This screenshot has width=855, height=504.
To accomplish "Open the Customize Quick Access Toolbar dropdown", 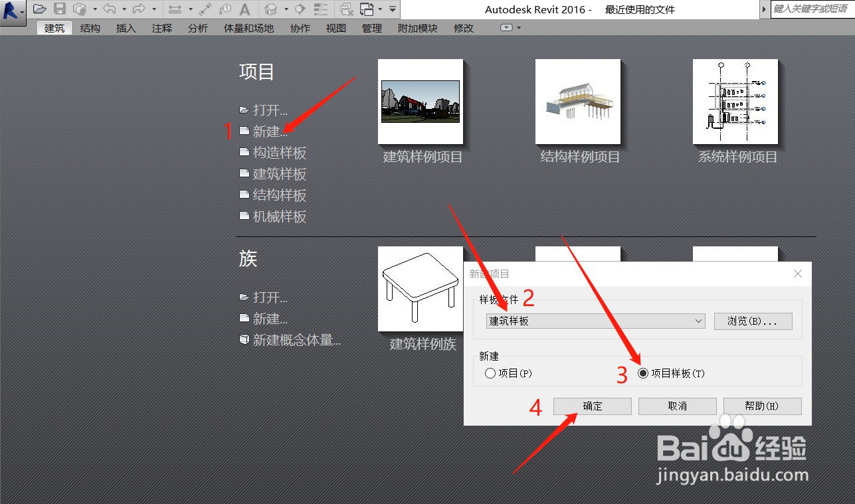I will click(393, 9).
